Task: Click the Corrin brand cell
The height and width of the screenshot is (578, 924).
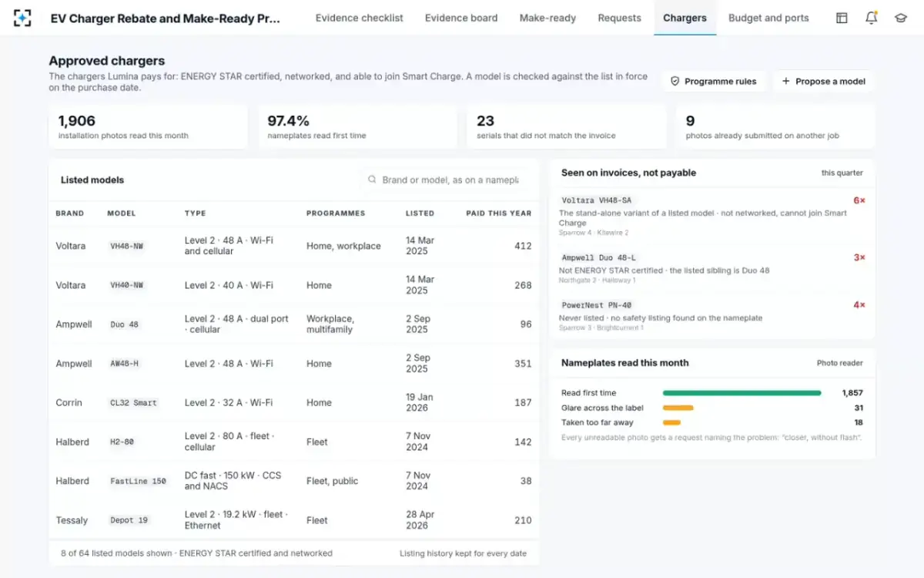Action: pyautogui.click(x=69, y=403)
